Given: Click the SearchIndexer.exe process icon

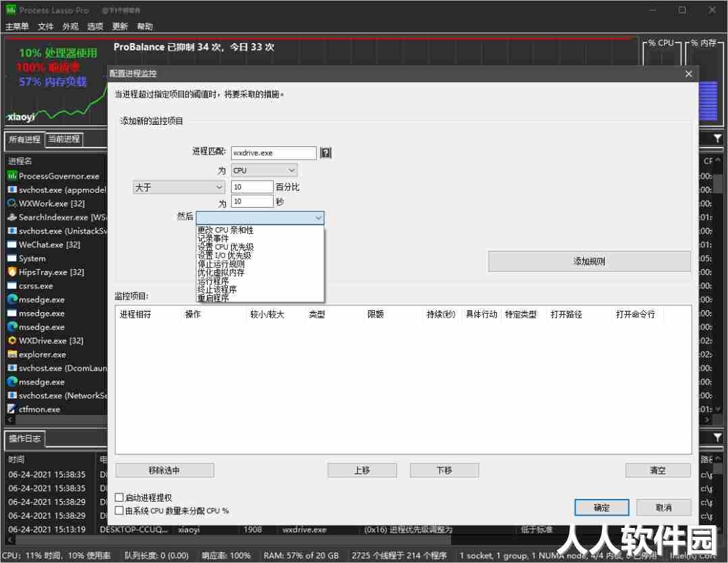Looking at the screenshot, I should click(x=12, y=217).
